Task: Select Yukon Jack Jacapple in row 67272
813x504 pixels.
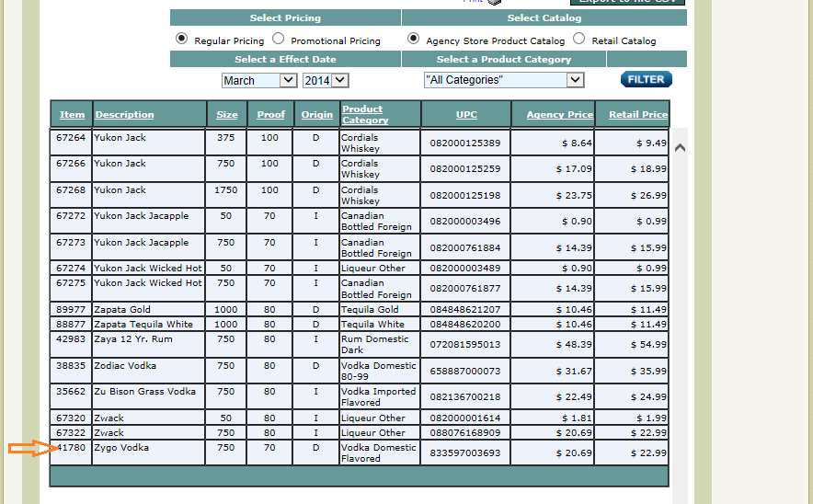Action: (142, 216)
